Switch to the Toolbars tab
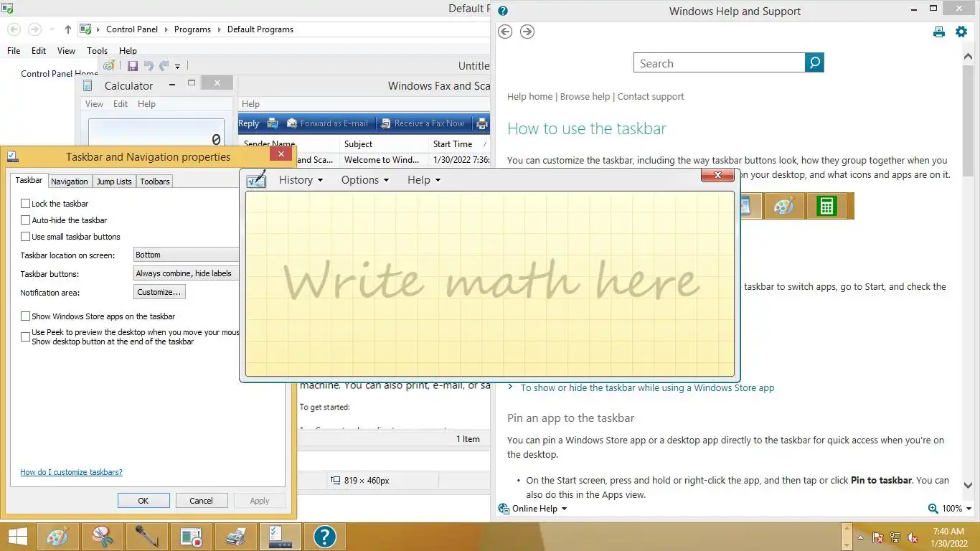 coord(155,182)
